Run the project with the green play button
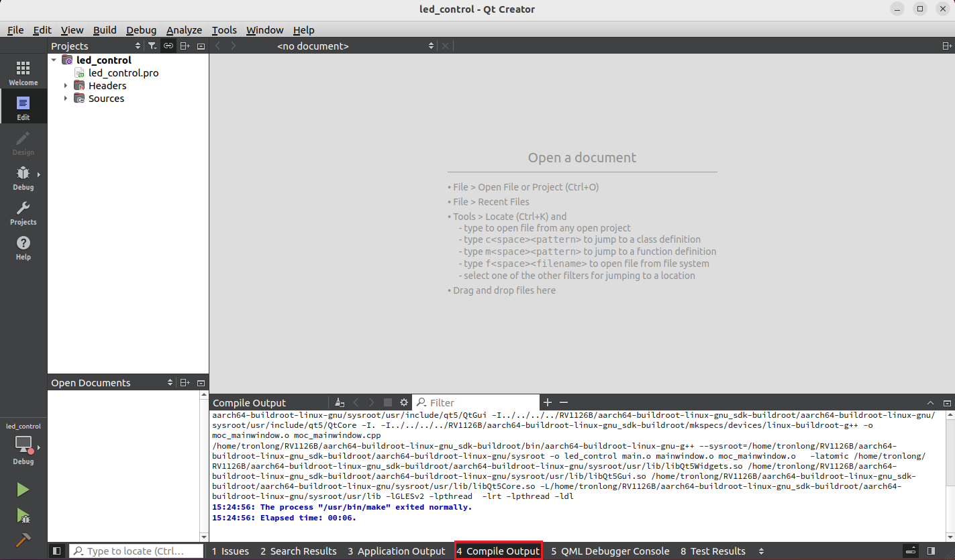This screenshot has height=560, width=955. [x=23, y=490]
